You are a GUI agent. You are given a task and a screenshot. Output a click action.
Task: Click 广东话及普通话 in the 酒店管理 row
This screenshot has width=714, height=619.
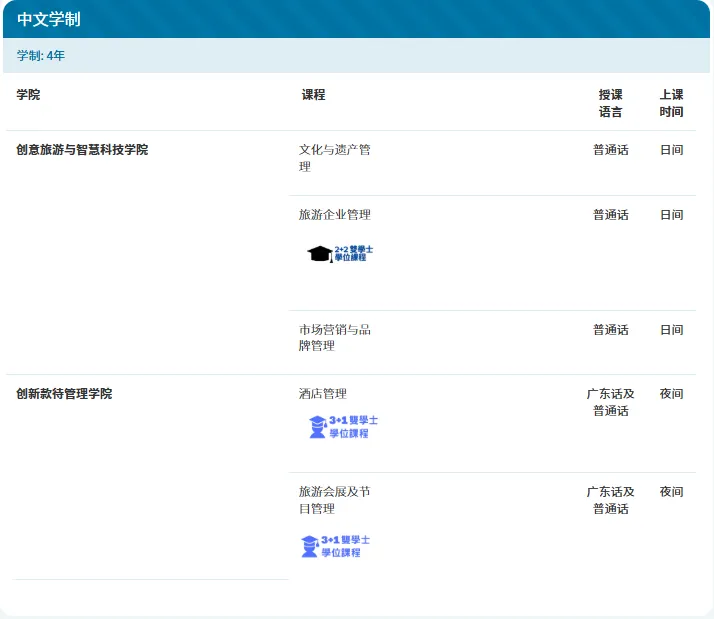coord(610,402)
